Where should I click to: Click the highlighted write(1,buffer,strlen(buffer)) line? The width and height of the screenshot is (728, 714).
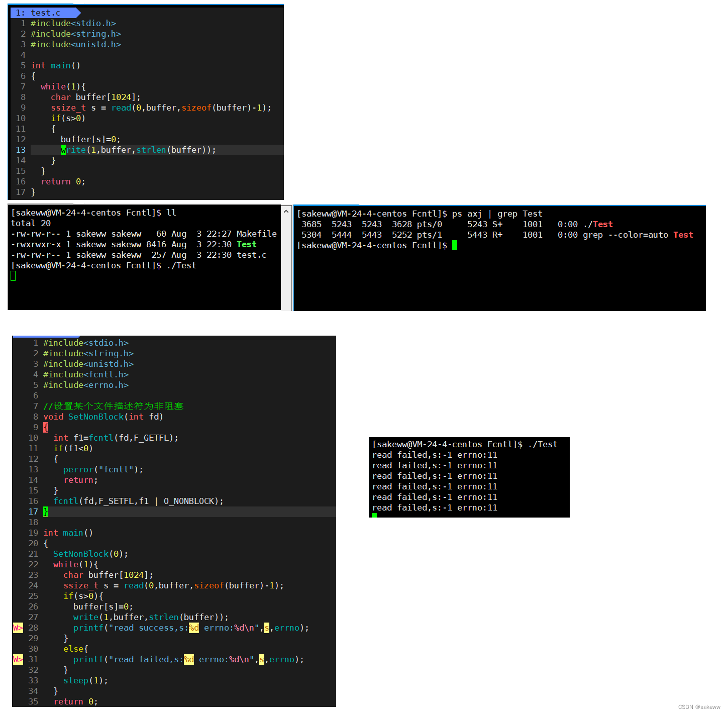pos(138,150)
